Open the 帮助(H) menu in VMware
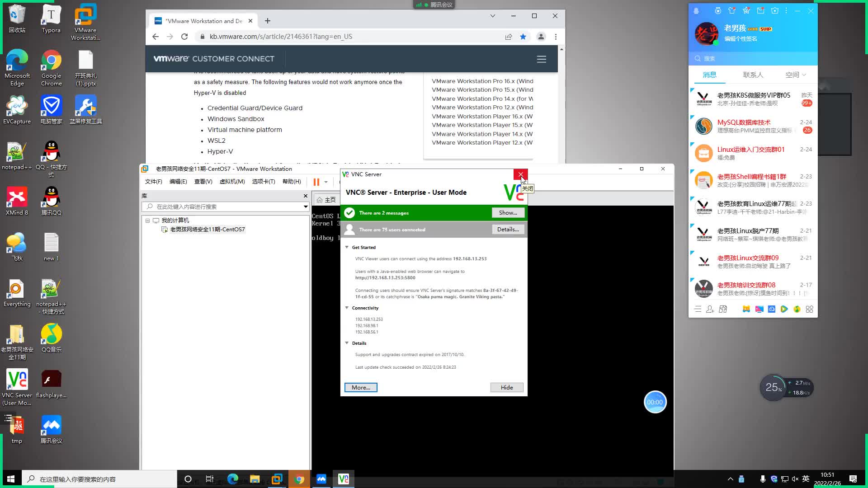This screenshot has width=868, height=488. 292,182
